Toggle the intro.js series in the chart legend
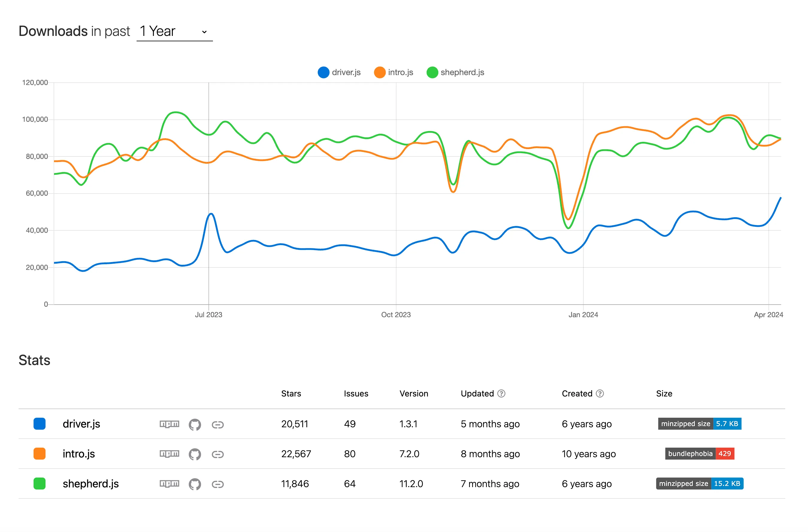Screen dimensions: 808x532 tap(394, 72)
